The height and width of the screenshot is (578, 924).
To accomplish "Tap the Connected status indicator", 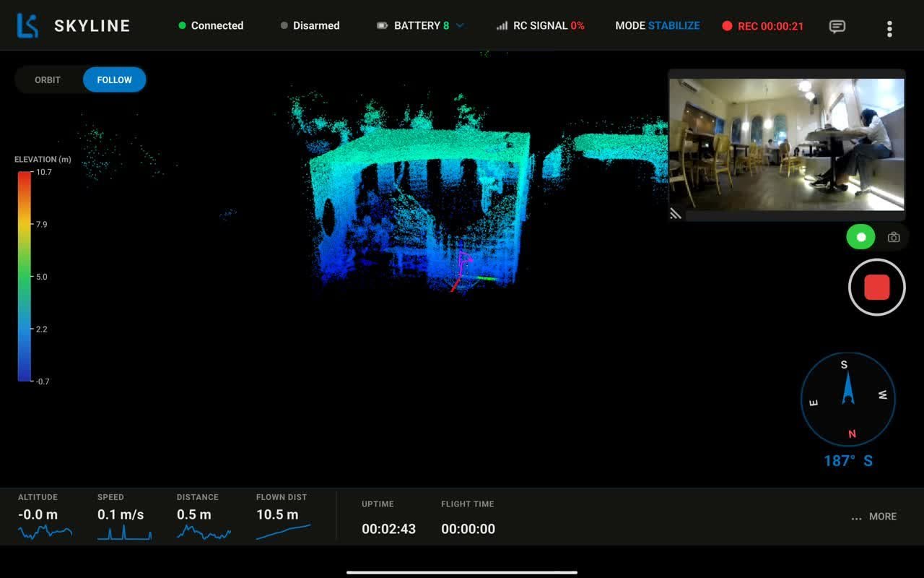I will point(211,25).
